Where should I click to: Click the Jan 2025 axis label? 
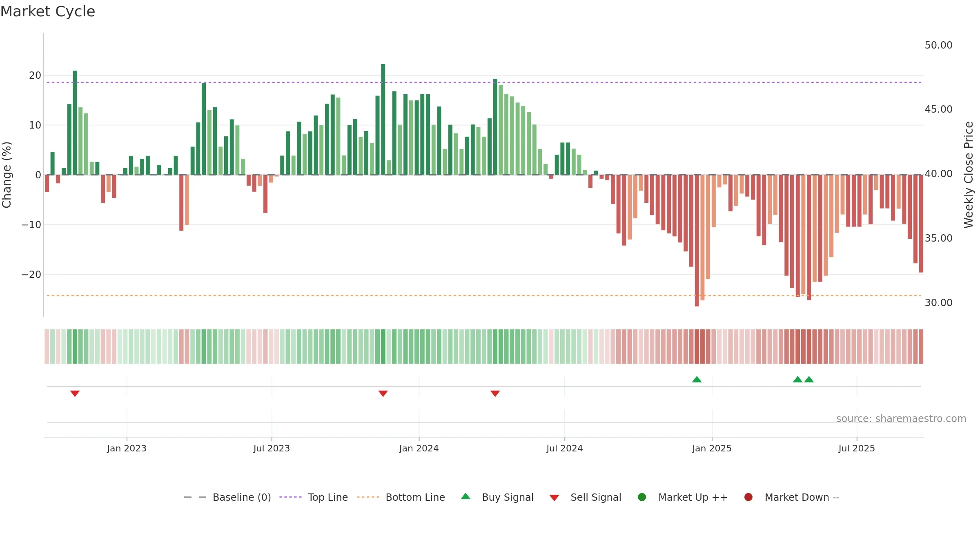(x=712, y=448)
